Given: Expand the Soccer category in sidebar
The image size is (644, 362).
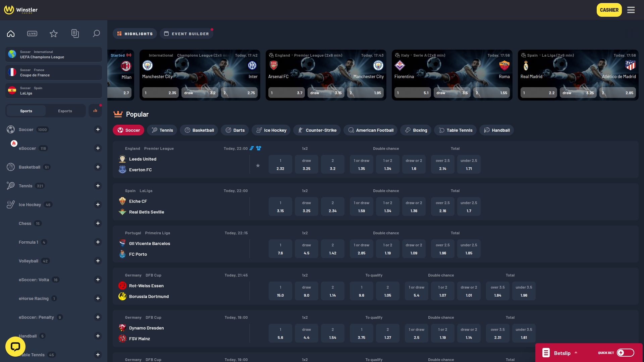Looking at the screenshot, I should 98,129.
